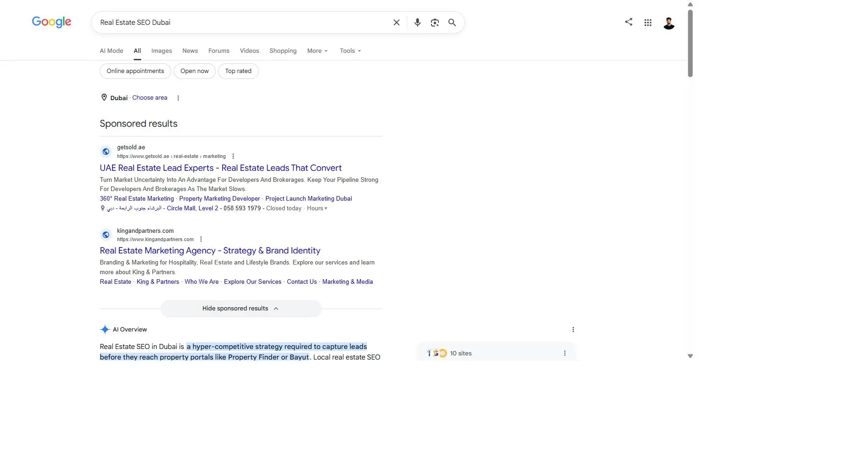
Task: Open Contact Us sitelink
Action: [x=302, y=282]
